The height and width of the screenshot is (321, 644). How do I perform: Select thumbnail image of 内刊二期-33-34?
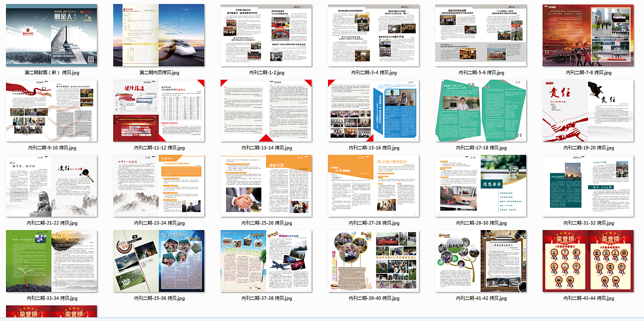click(x=52, y=261)
